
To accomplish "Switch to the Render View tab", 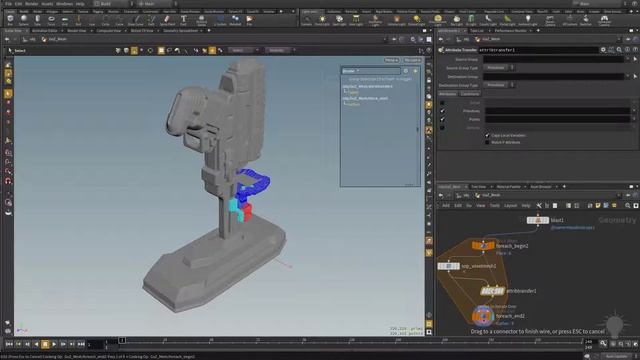I will pyautogui.click(x=76, y=31).
